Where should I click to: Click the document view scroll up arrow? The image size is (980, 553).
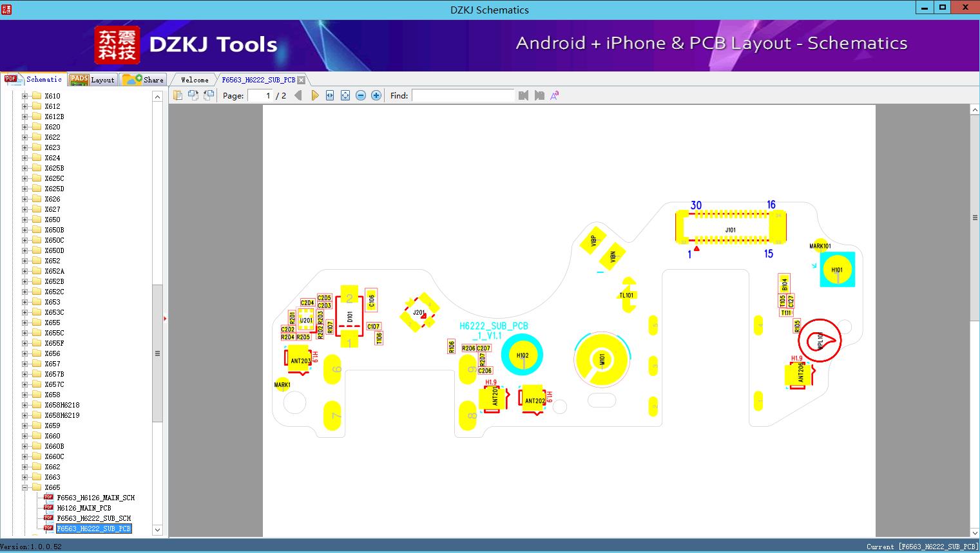click(975, 110)
